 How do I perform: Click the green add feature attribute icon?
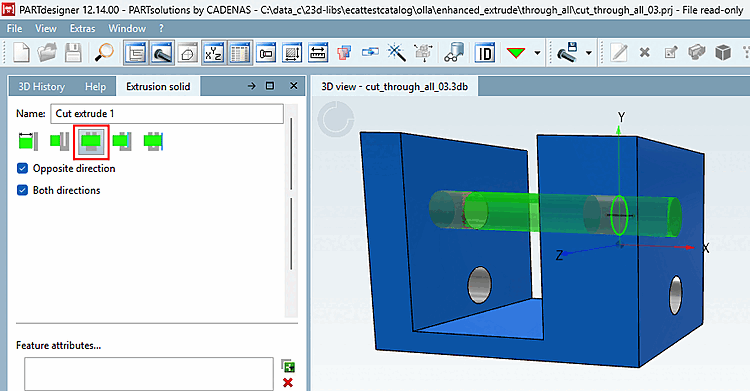click(288, 367)
